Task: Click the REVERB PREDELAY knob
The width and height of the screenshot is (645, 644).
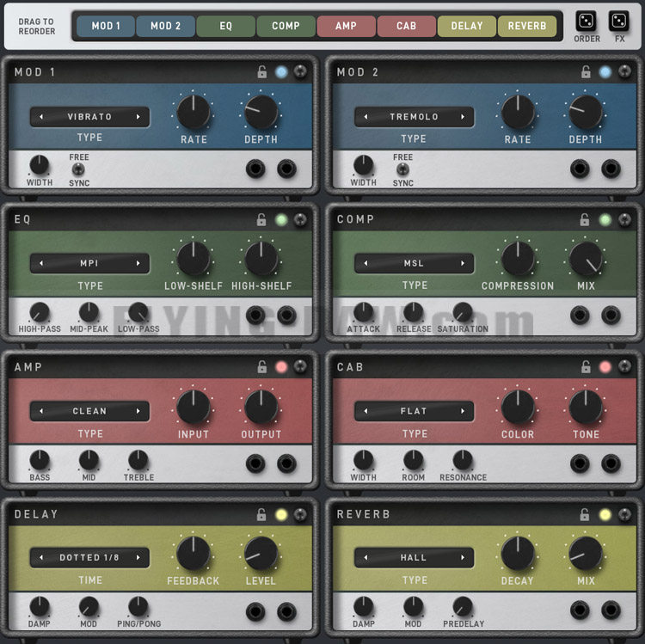Action: click(463, 606)
